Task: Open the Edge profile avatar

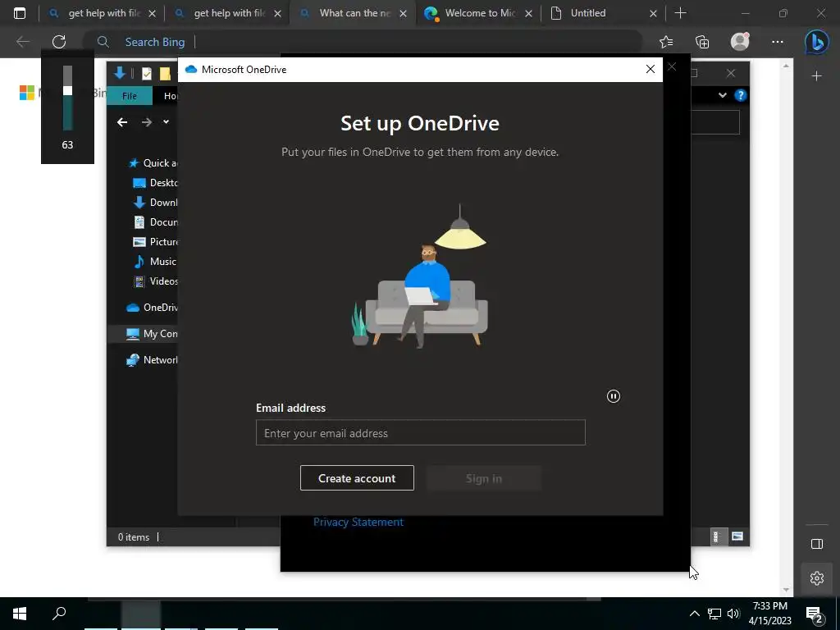Action: click(x=740, y=42)
